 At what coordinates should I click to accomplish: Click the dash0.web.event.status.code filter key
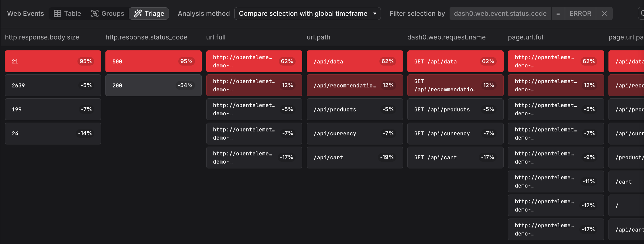tap(500, 13)
